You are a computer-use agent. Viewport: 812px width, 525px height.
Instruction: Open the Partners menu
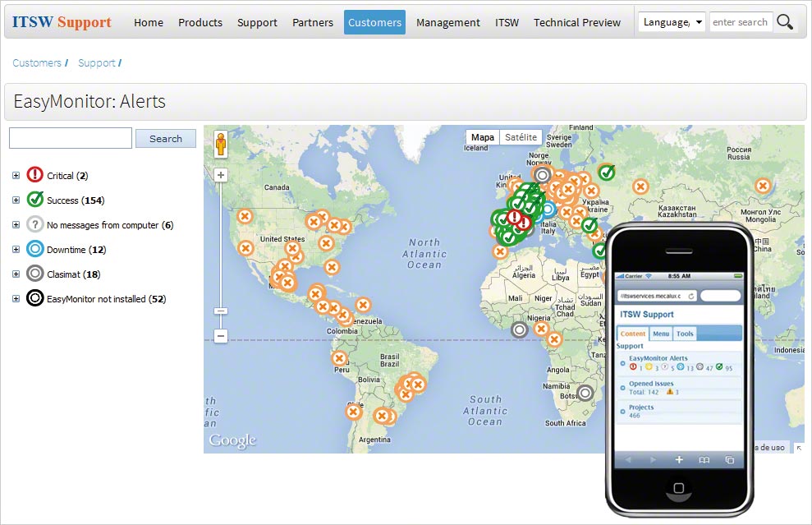[x=313, y=22]
